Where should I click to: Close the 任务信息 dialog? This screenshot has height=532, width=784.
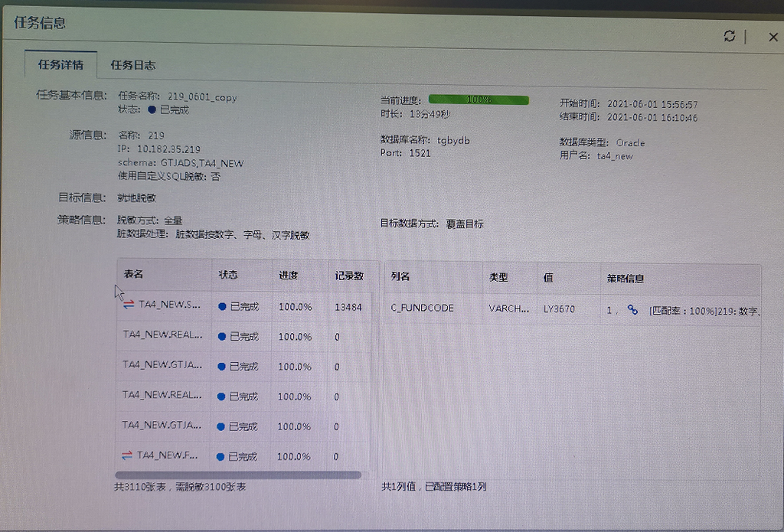(x=773, y=37)
